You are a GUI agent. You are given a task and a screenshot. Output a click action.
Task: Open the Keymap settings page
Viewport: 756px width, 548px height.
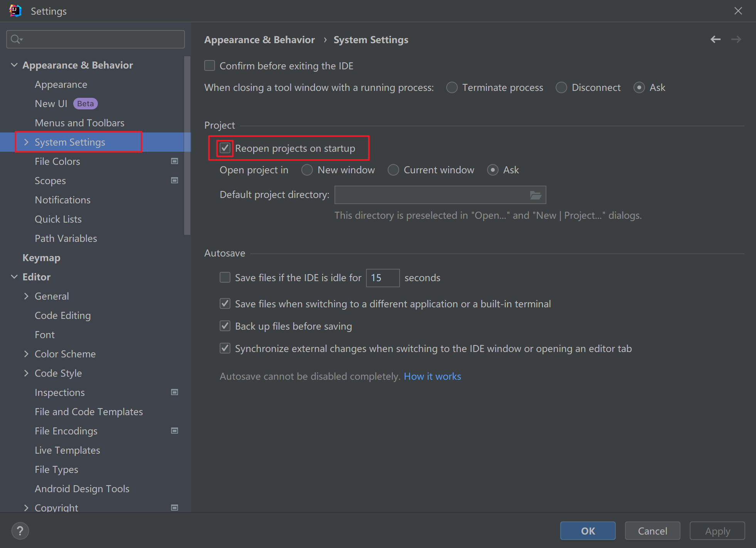(x=41, y=258)
